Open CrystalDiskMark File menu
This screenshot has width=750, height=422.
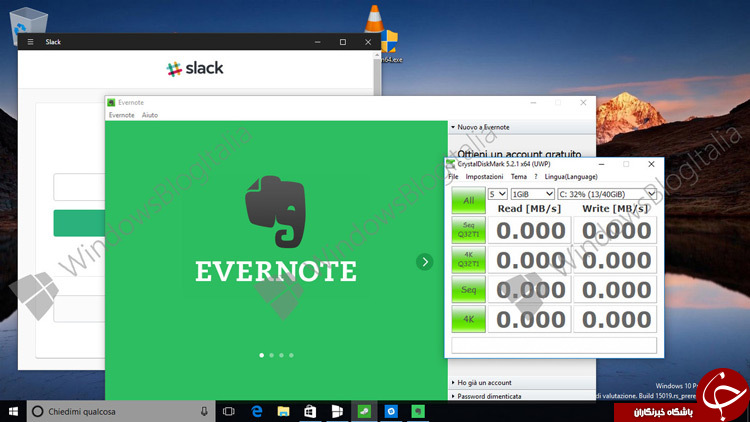coord(453,177)
